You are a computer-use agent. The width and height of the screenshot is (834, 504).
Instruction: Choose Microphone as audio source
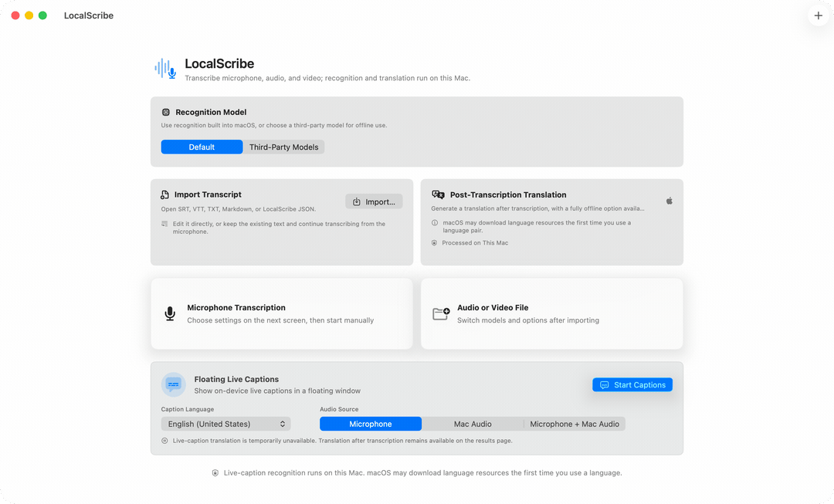[x=371, y=424]
